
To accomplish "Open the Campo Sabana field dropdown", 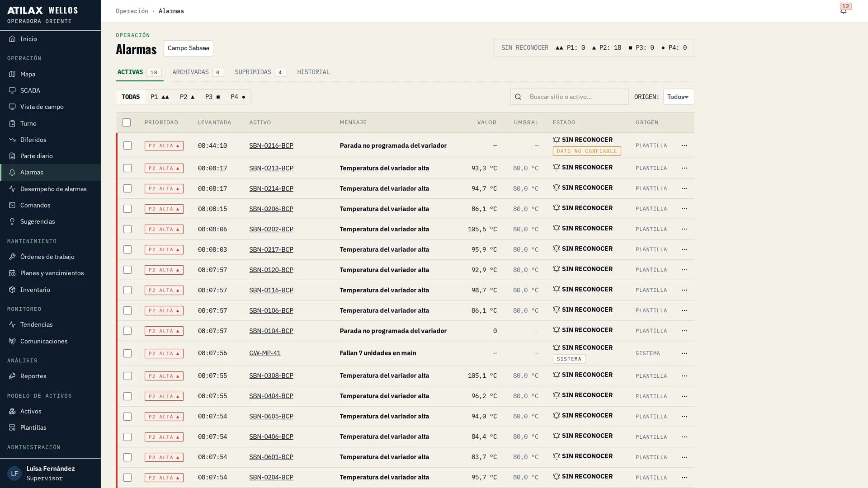I will click(x=188, y=48).
